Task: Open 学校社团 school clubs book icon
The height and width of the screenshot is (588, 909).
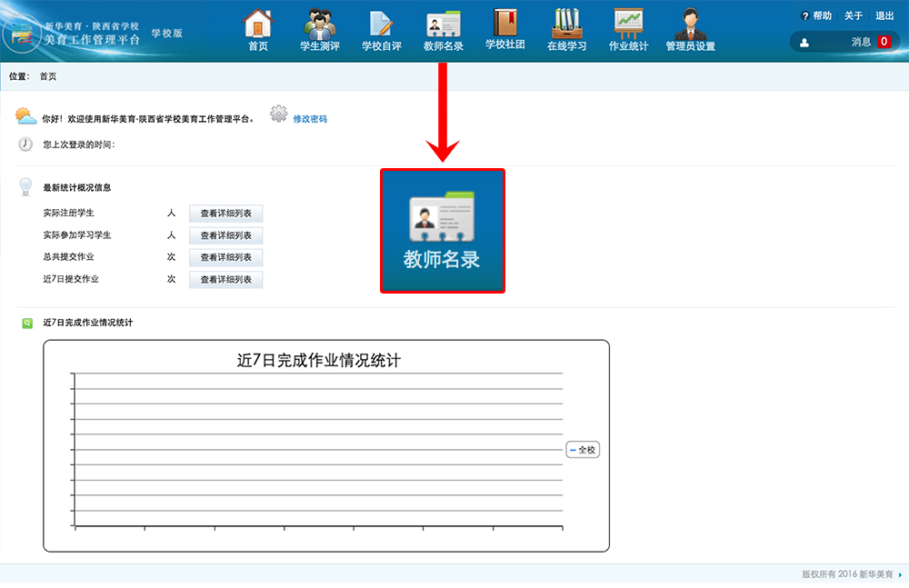Action: 504,24
